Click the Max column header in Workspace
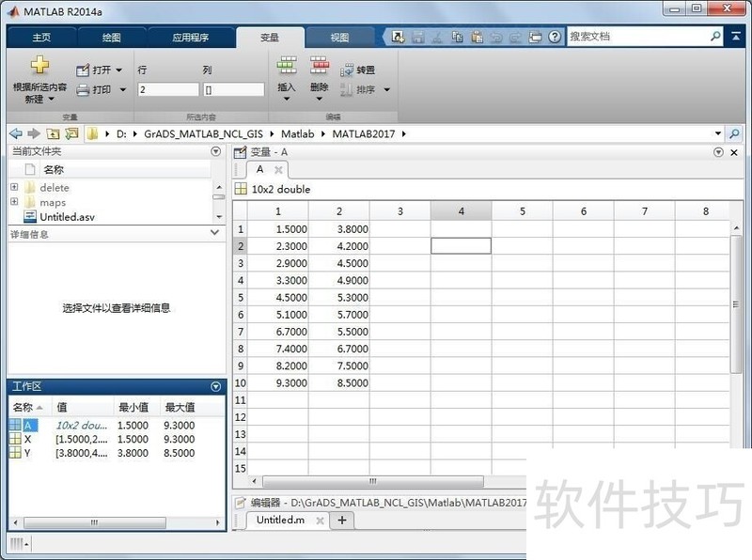 pyautogui.click(x=180, y=408)
